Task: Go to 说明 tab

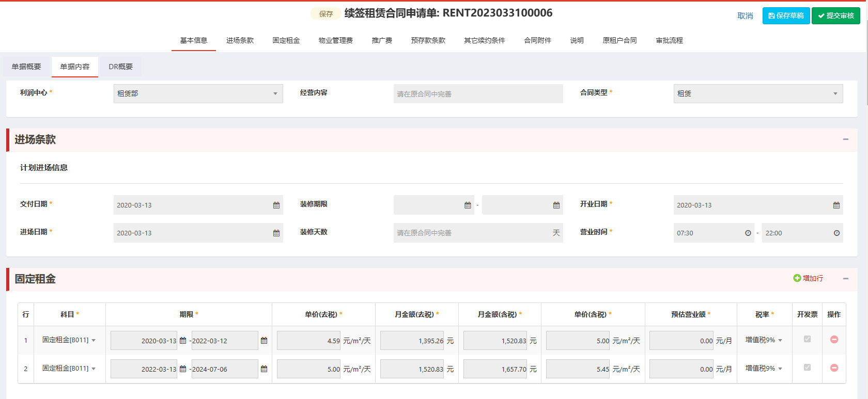Action: 577,40
